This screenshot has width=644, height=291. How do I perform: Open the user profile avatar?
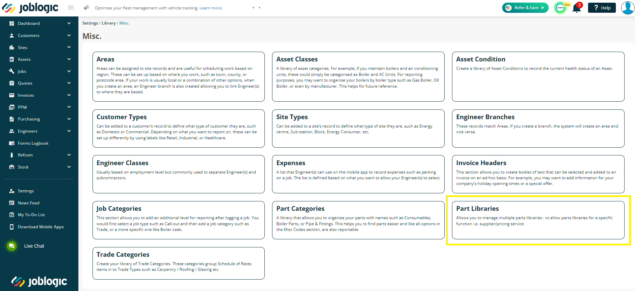coord(628,8)
